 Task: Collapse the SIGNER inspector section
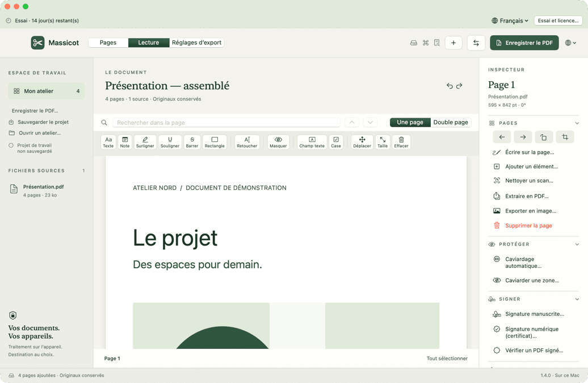[x=577, y=299]
